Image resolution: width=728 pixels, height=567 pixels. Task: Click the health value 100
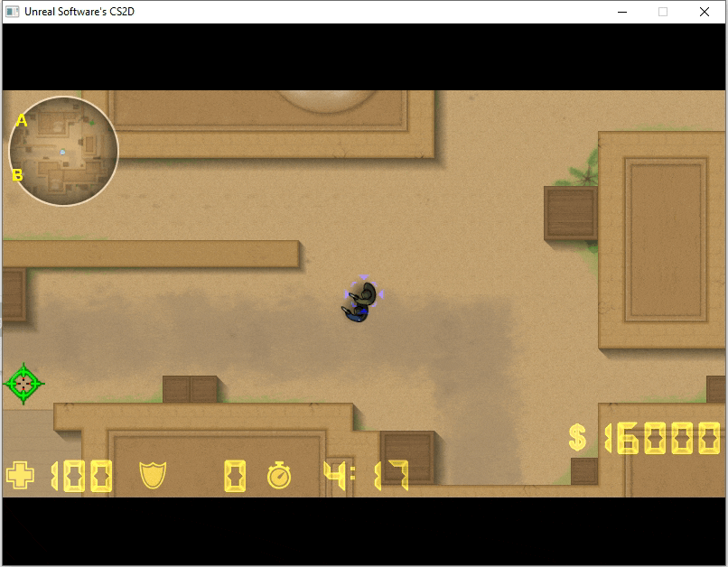pos(81,476)
